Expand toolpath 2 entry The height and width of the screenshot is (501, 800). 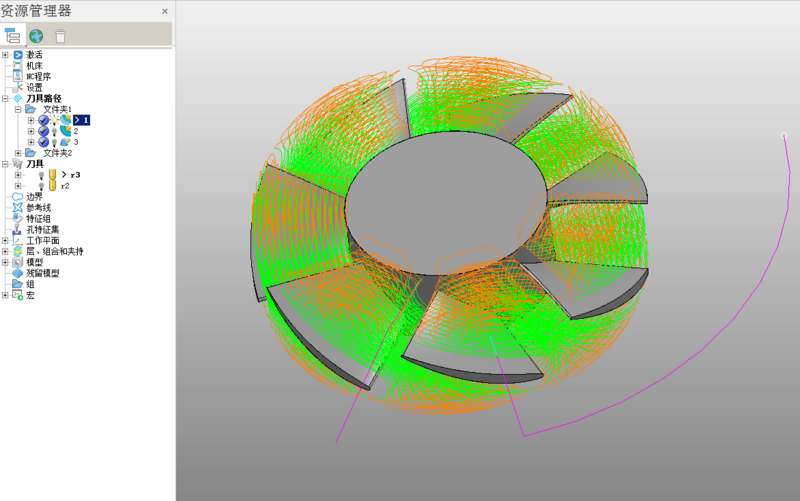31,131
